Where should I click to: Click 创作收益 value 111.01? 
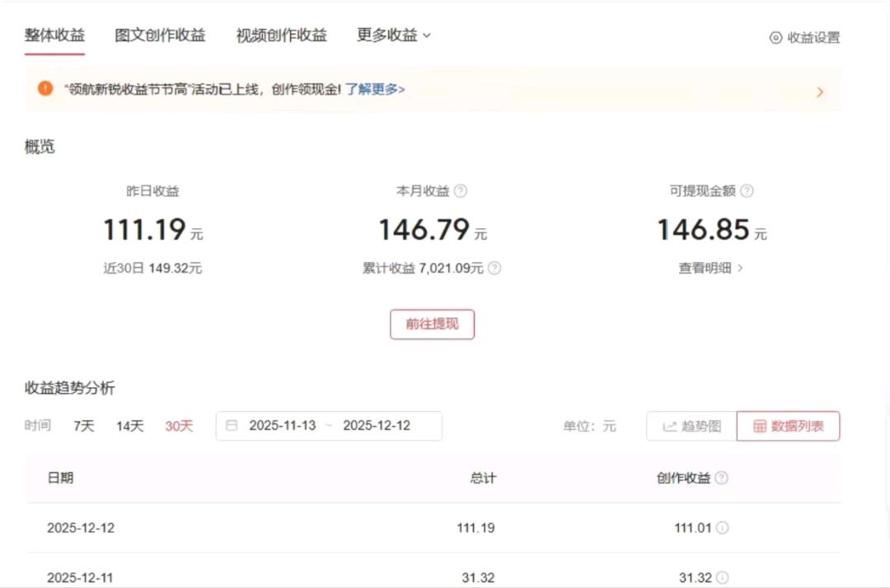click(692, 528)
